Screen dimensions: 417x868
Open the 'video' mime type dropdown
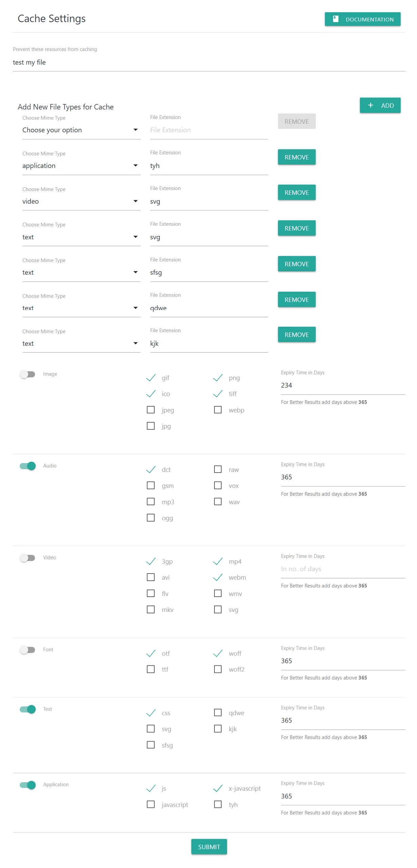[x=81, y=201]
